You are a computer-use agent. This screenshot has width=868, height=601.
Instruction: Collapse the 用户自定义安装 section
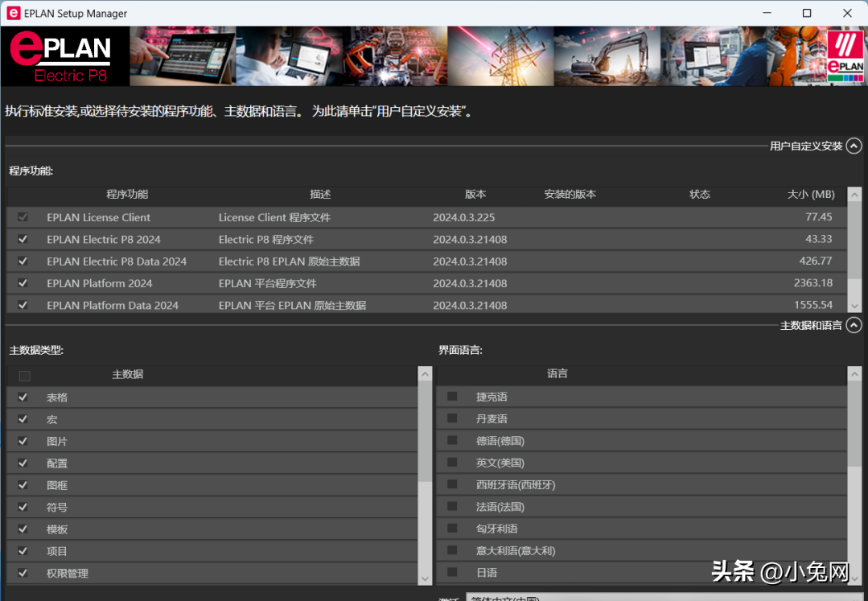[x=854, y=146]
